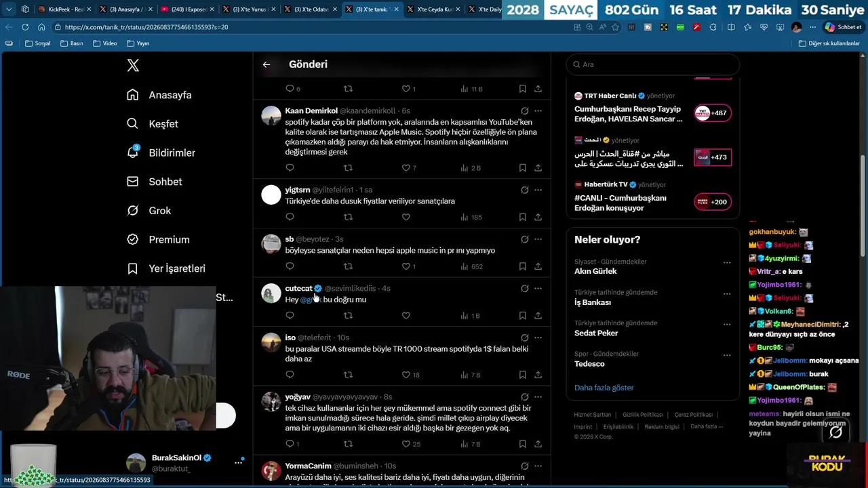Open Diğer sık kullanılanlar folder

pos(829,43)
